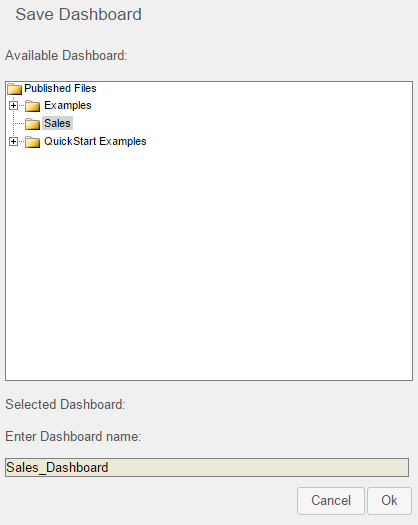Confirm the save with Ok
Image resolution: width=418 pixels, height=525 pixels.
389,501
